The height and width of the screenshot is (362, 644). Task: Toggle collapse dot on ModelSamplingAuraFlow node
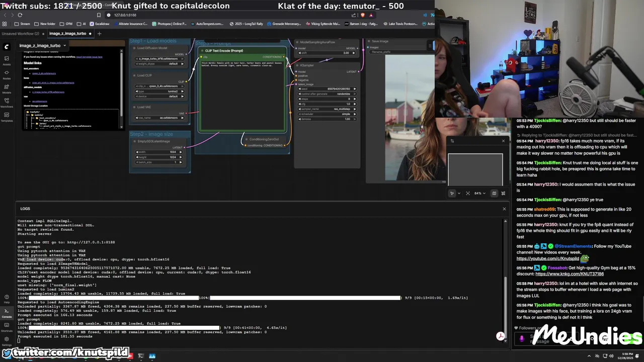tap(297, 42)
